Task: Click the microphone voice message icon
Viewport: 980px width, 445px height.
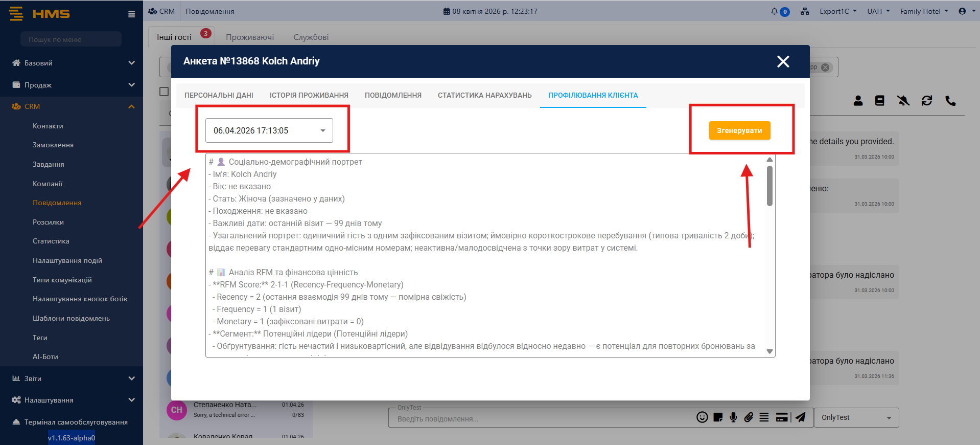Action: click(x=733, y=417)
